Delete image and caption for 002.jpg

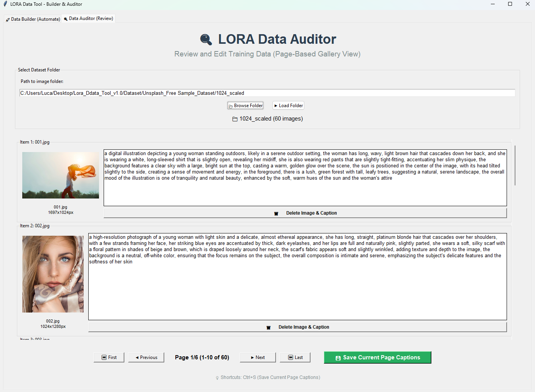pos(297,327)
